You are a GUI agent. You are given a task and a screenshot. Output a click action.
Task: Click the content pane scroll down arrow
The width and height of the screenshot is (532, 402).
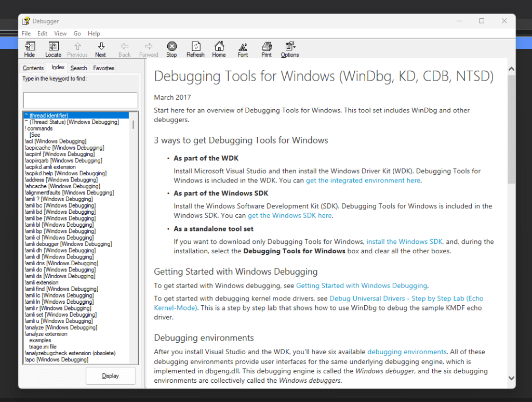tap(511, 378)
